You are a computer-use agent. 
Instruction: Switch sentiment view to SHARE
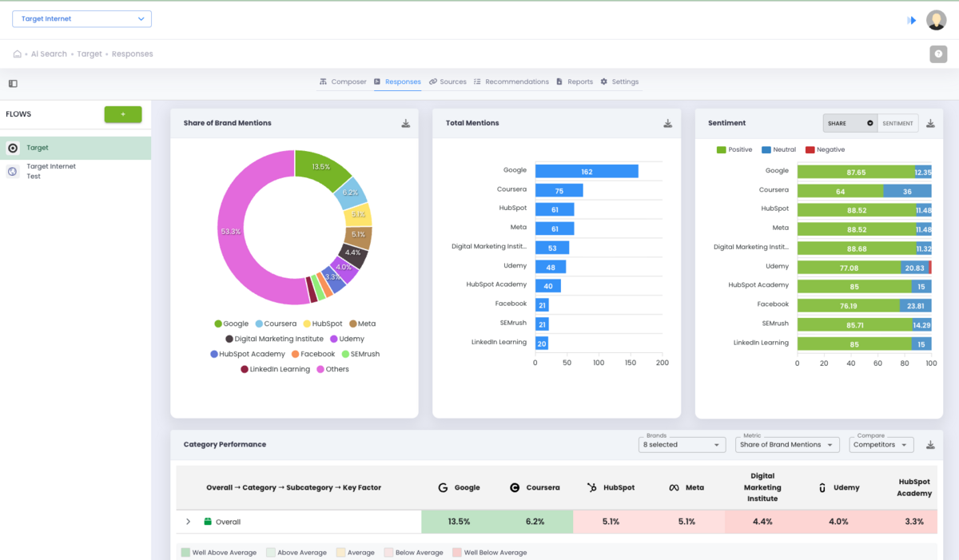click(x=850, y=123)
